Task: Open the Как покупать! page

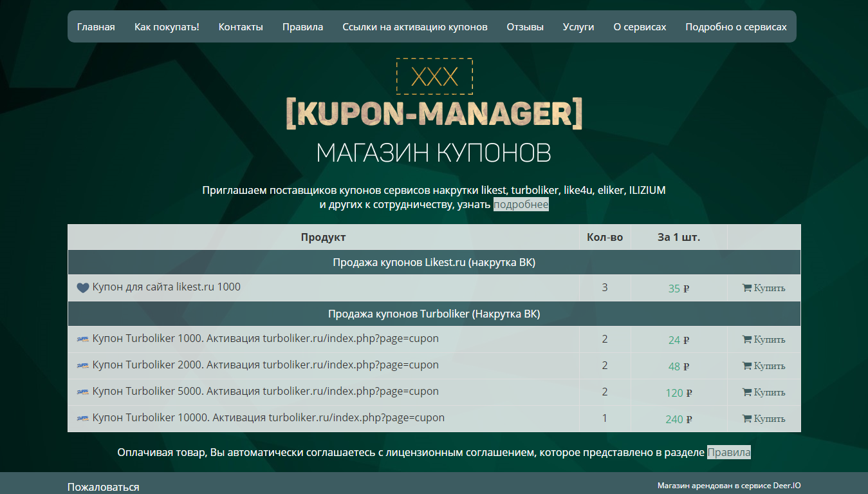Action: [167, 26]
